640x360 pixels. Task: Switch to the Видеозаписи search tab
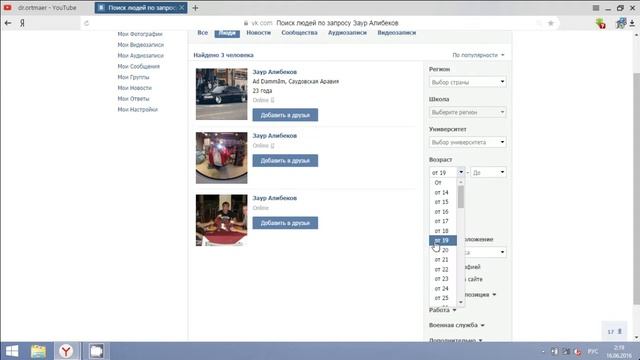click(x=397, y=33)
